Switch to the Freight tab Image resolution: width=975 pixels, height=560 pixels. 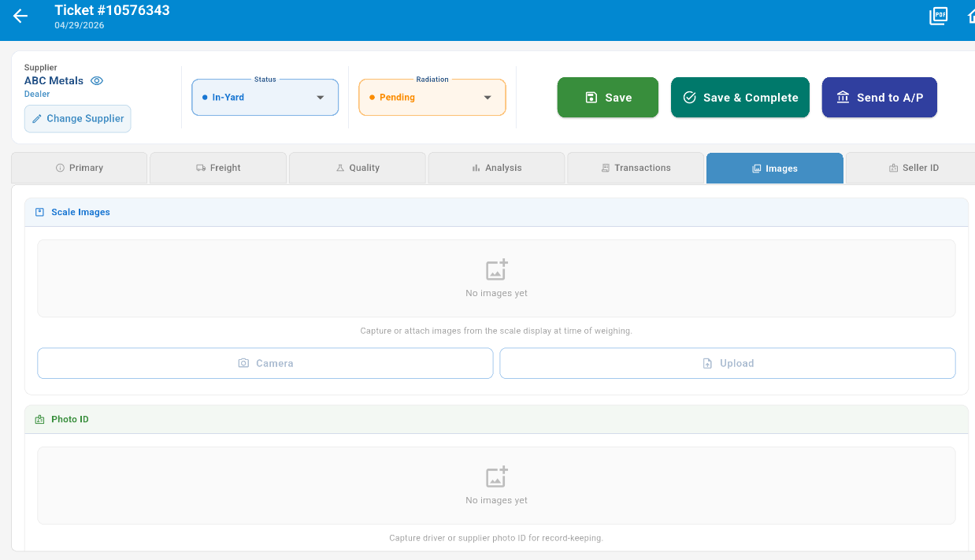(218, 168)
